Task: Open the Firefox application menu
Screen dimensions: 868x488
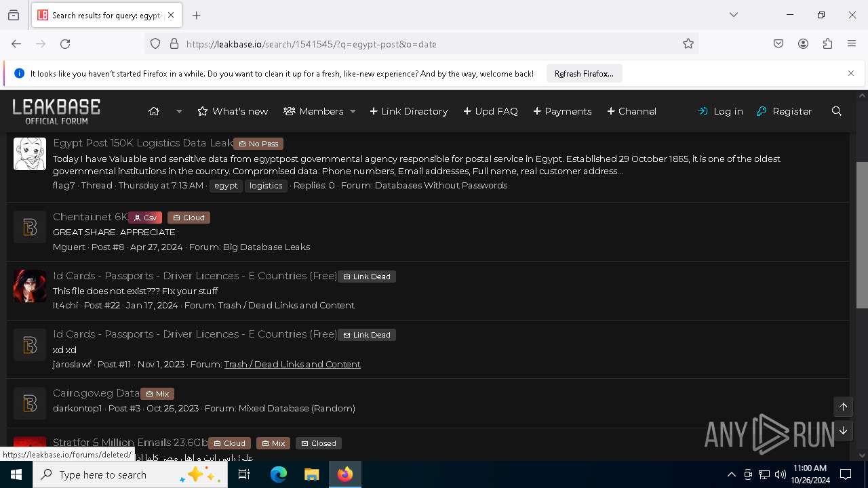Action: click(852, 44)
